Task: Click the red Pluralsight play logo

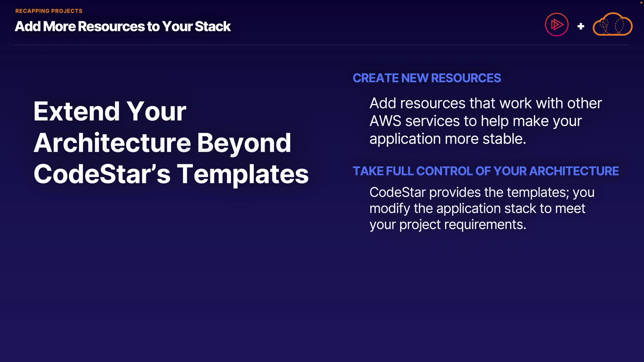Action: (556, 24)
